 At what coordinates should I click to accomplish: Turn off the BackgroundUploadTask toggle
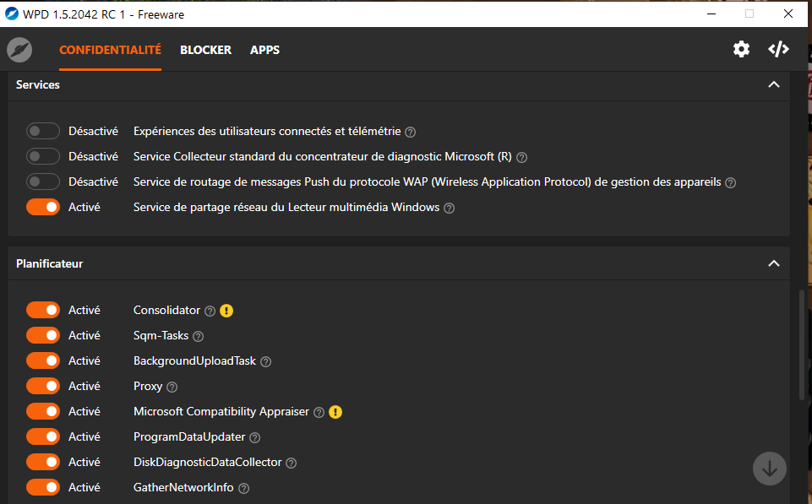[43, 360]
